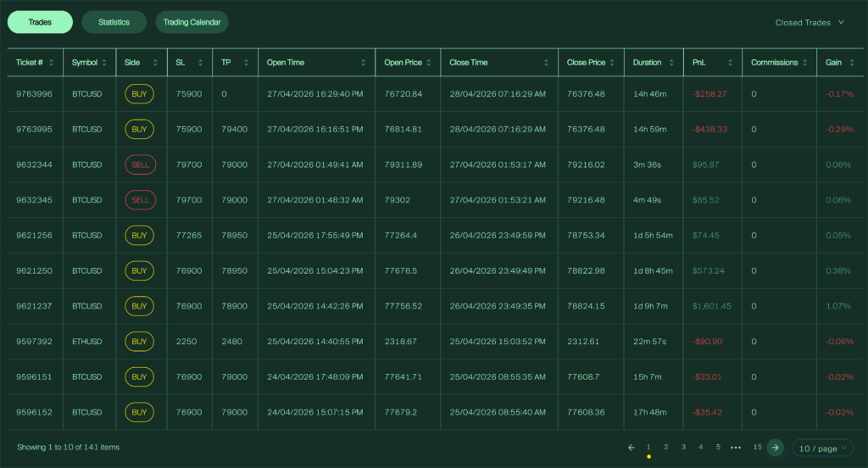Image resolution: width=868 pixels, height=468 pixels.
Task: Click open price 76720.84
Action: click(403, 94)
